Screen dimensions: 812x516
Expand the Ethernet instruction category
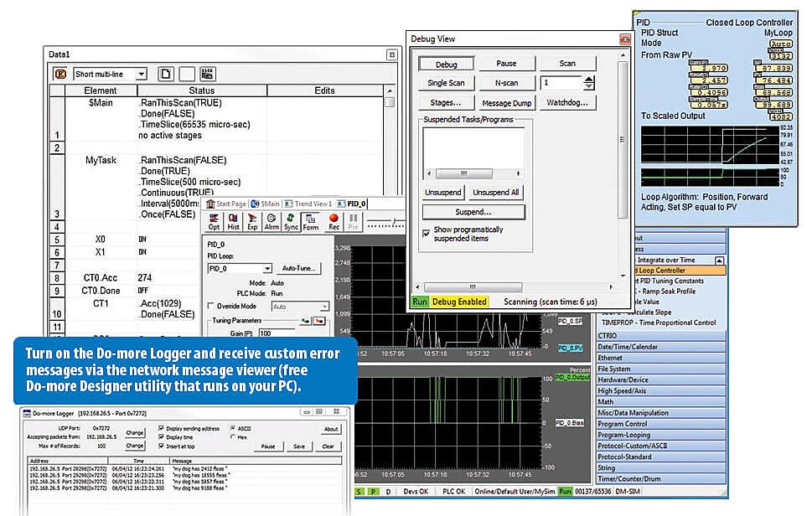coord(661,358)
